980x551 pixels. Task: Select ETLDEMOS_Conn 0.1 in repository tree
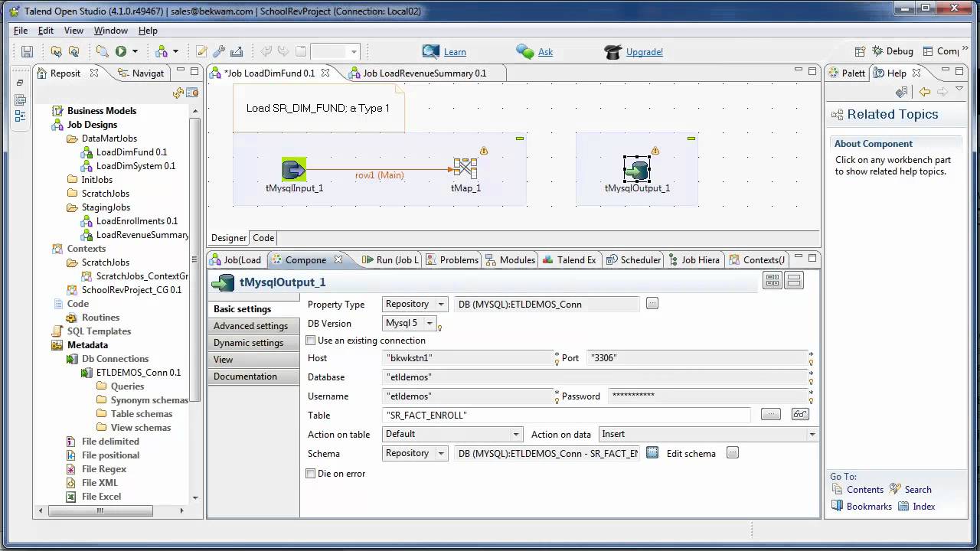pyautogui.click(x=138, y=373)
